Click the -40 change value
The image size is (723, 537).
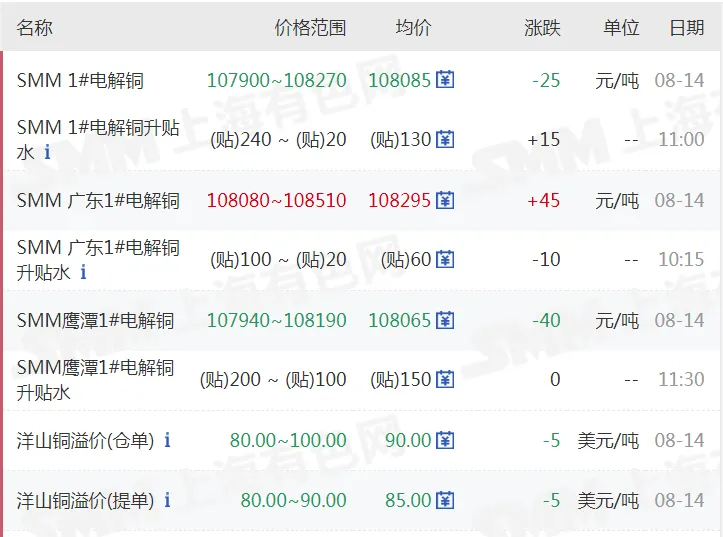(x=546, y=320)
